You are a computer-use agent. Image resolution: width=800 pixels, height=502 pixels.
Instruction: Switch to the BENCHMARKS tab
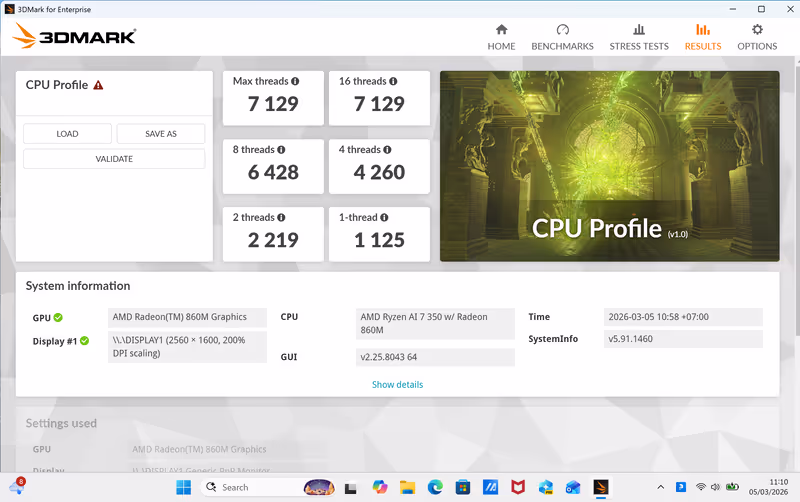pos(562,37)
